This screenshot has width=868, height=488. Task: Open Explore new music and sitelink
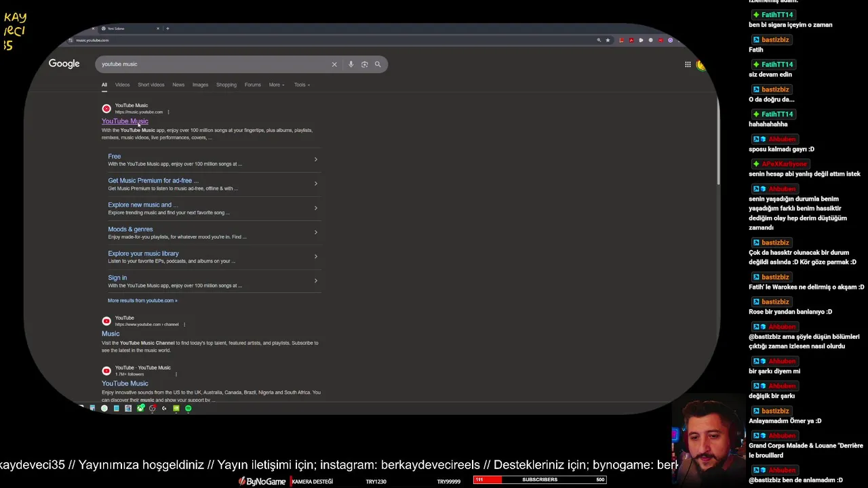pyautogui.click(x=143, y=205)
